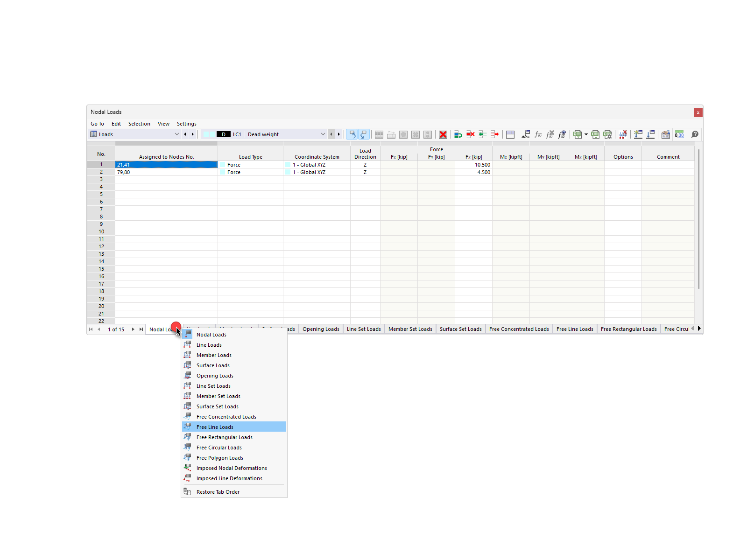Switch to the Member Set Loads tab
This screenshot has height=560, width=747.
tap(410, 329)
